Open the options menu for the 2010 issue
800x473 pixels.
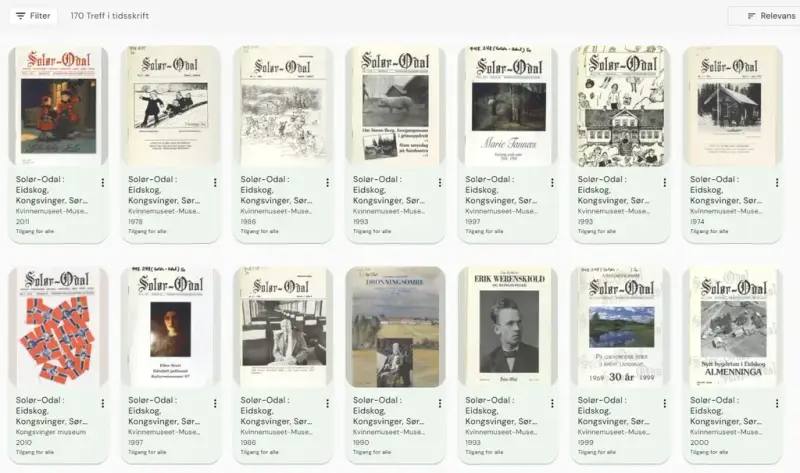coord(103,404)
